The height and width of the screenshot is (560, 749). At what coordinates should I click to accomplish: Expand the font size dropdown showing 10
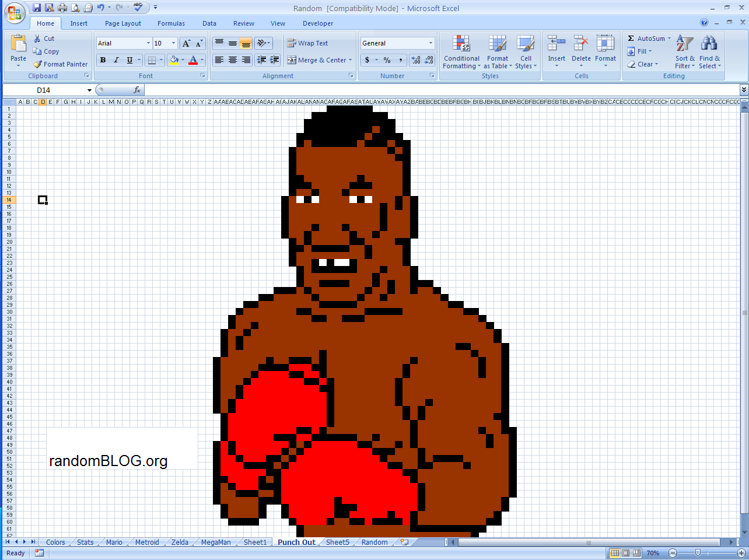pos(173,43)
